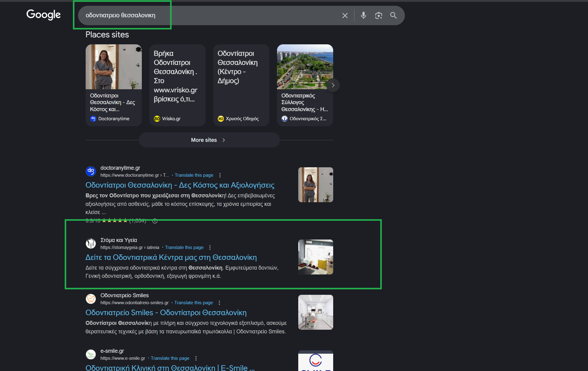Open Οδοντιατρείο Smiles result title link

click(166, 313)
